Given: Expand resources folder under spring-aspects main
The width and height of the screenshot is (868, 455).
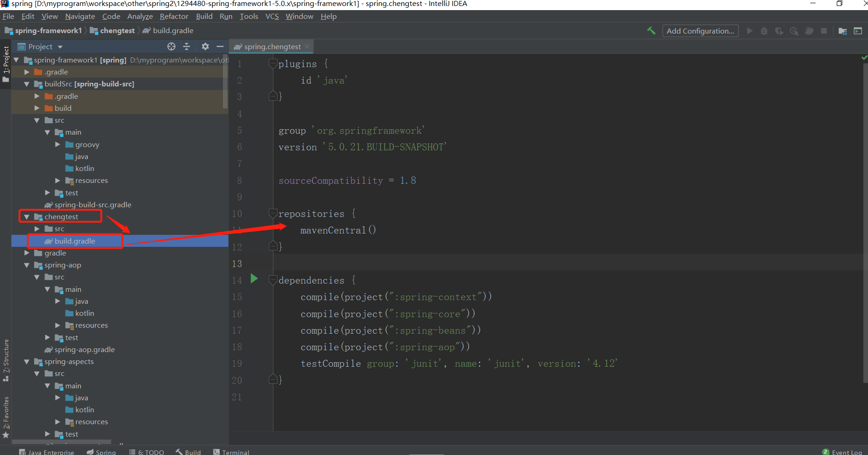Looking at the screenshot, I should pyautogui.click(x=57, y=422).
